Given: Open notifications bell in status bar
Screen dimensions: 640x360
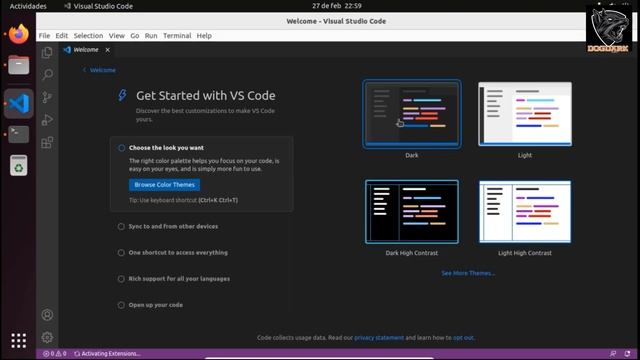Looking at the screenshot, I should 627,354.
